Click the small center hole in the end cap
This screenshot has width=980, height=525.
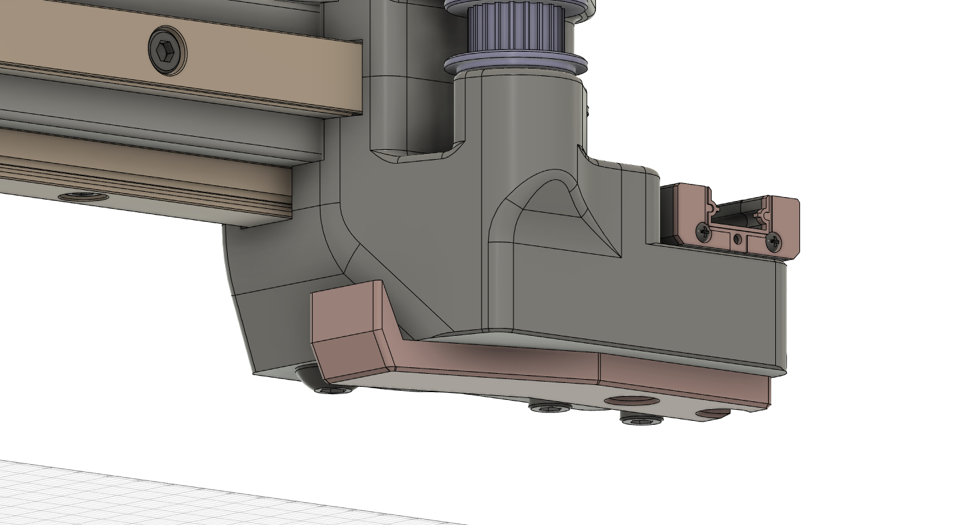738,240
